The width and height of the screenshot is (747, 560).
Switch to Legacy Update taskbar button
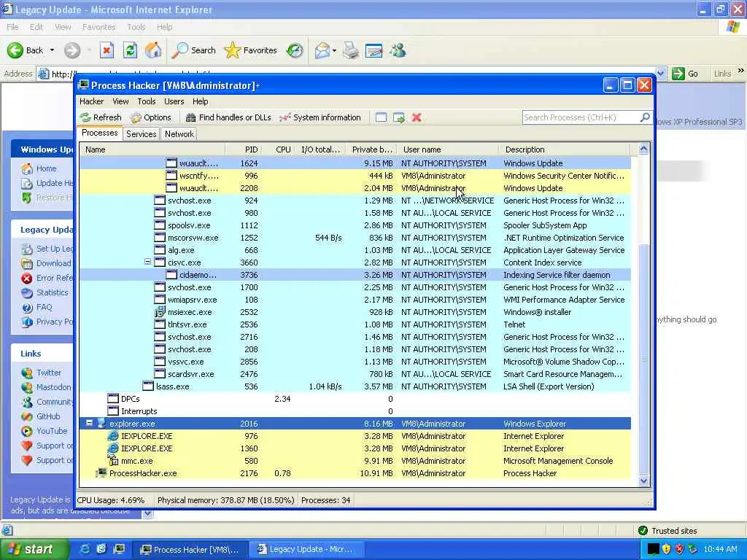[306, 550]
